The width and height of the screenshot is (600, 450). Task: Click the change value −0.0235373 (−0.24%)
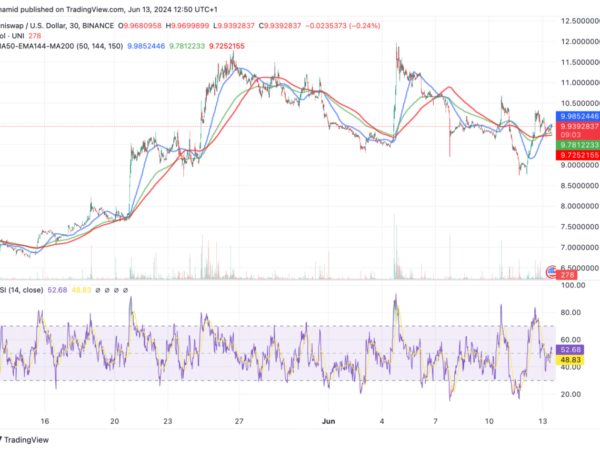pyautogui.click(x=343, y=26)
